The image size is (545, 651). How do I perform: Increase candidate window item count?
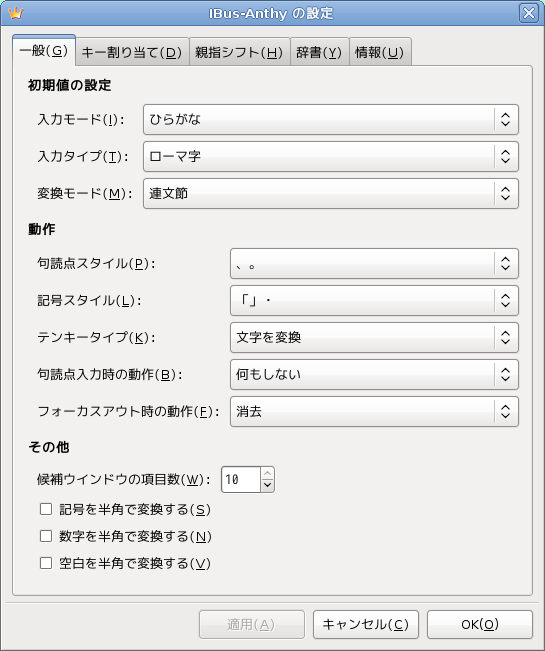coord(268,474)
